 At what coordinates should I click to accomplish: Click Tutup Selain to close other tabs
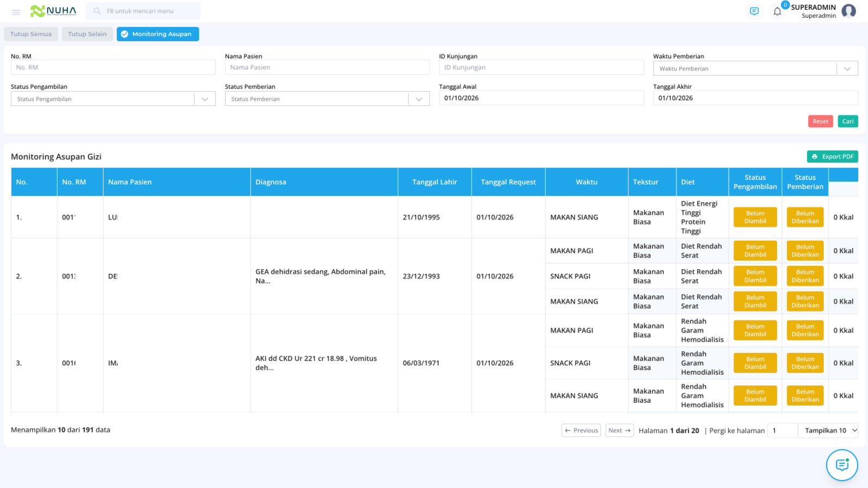click(87, 34)
